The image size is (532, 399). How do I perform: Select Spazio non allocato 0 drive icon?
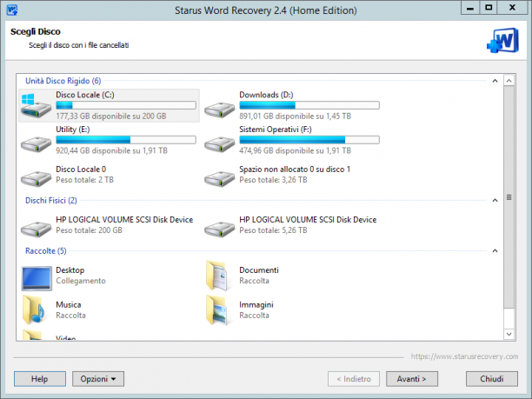coord(220,178)
